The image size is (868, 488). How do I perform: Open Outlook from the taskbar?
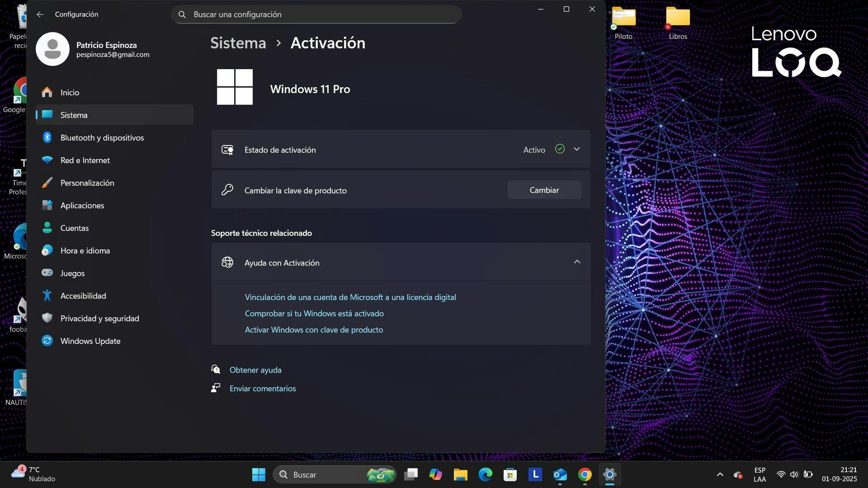point(560,474)
